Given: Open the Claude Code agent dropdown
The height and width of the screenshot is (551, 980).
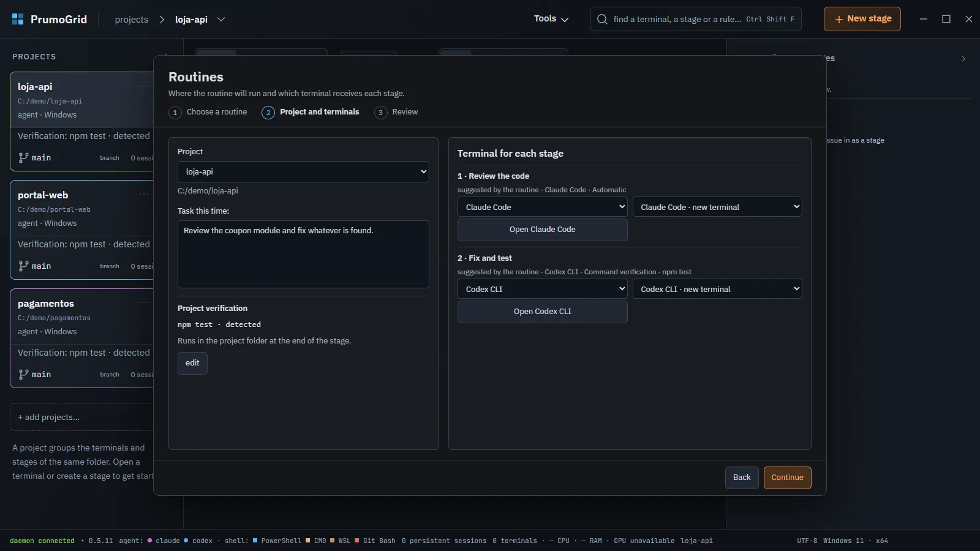Looking at the screenshot, I should [x=542, y=207].
